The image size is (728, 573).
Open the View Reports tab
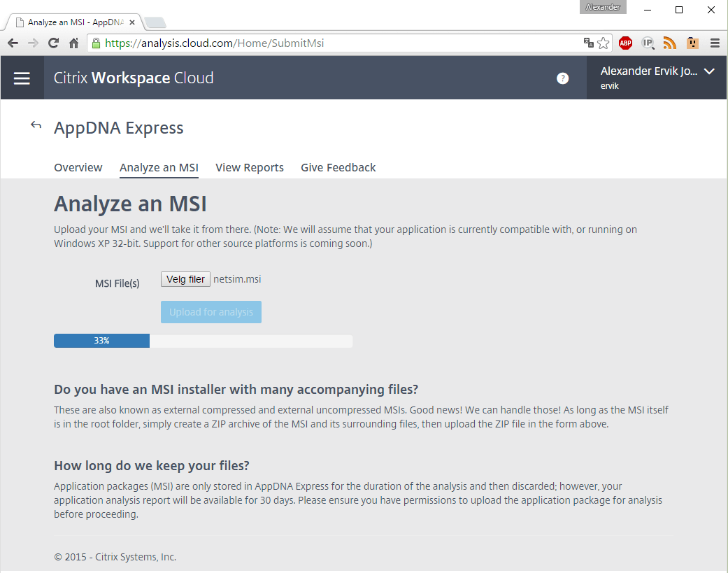point(250,168)
